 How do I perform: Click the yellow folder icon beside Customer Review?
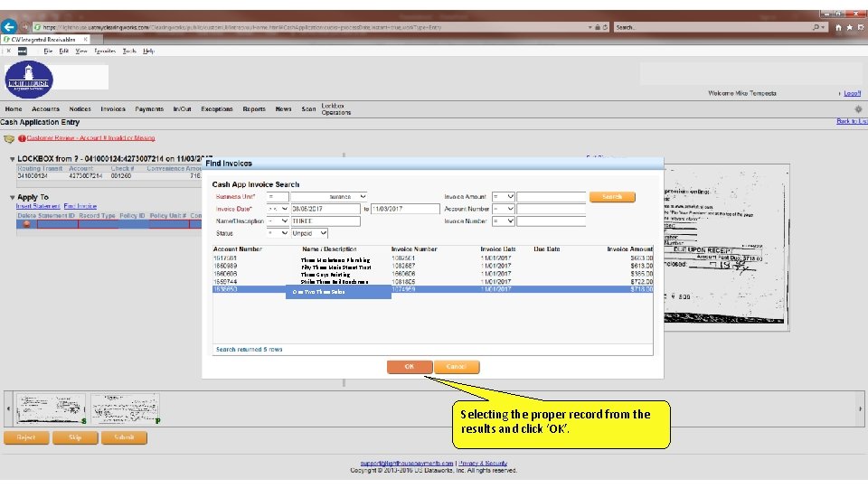coord(9,138)
